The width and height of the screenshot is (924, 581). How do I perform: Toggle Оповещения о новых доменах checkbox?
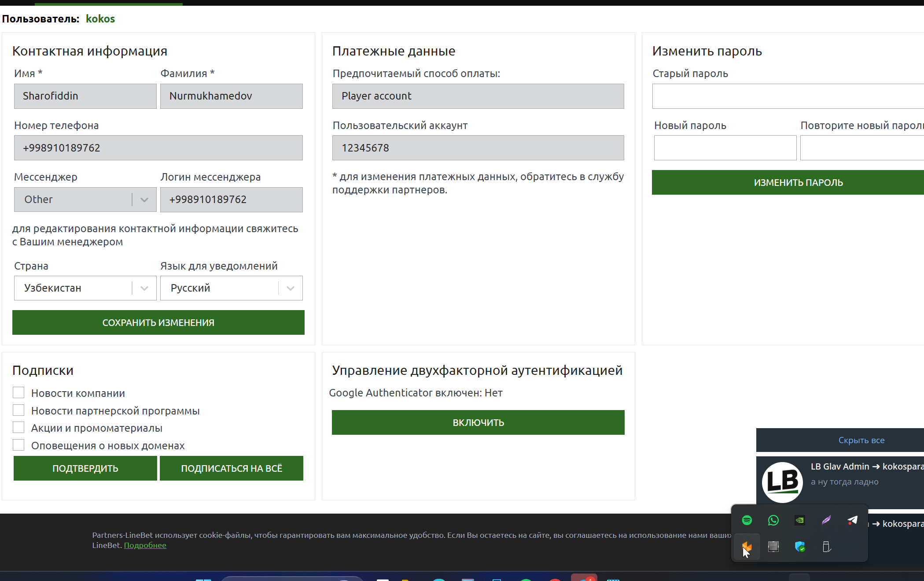coord(18,445)
